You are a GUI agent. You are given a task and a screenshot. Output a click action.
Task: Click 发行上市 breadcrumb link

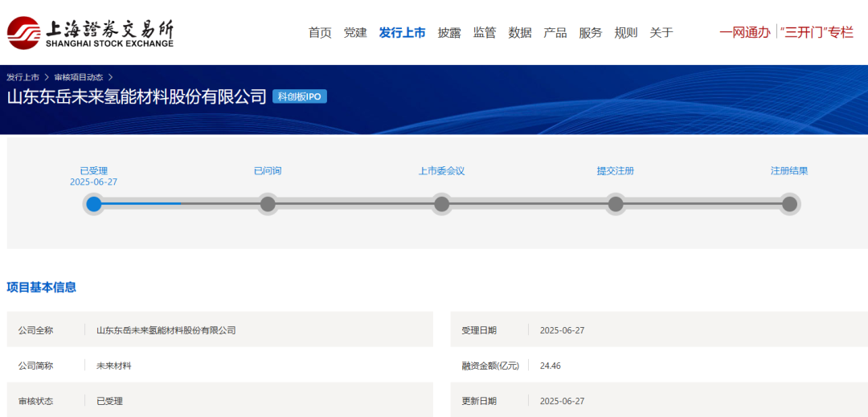pyautogui.click(x=23, y=77)
